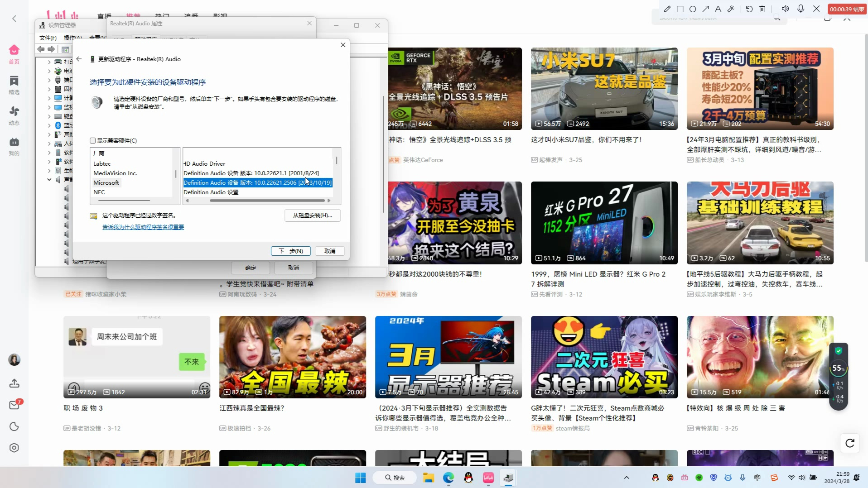Screen dimensions: 868x488
Task: Select Labtec in the manufacturer list
Action: [x=102, y=163]
